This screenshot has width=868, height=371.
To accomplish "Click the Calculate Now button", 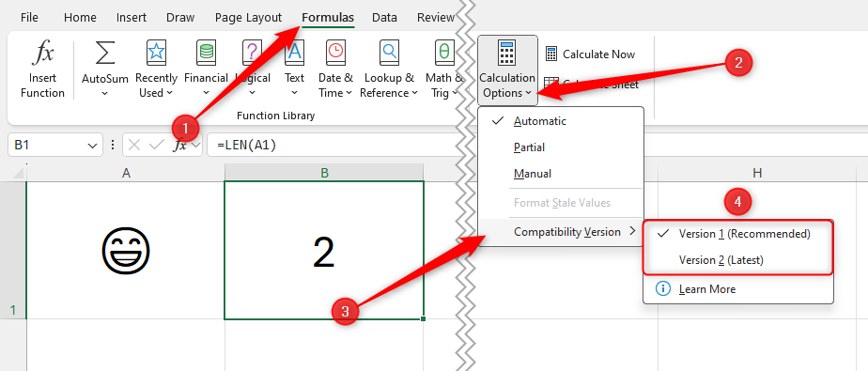I will (590, 54).
